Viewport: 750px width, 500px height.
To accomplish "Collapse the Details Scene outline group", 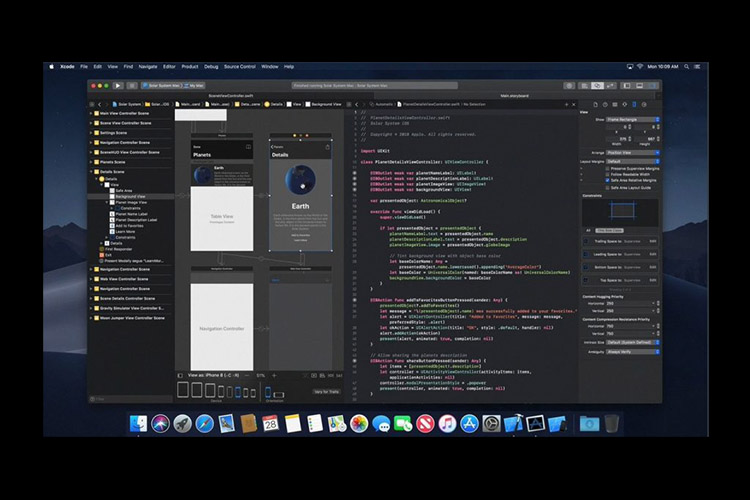I will (x=91, y=172).
